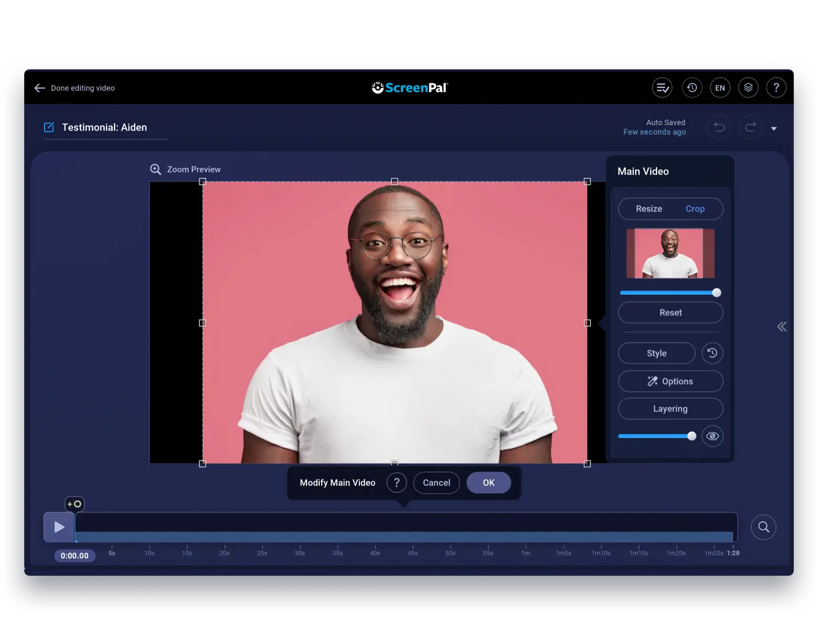Click the add recording marker above timeline

74,504
